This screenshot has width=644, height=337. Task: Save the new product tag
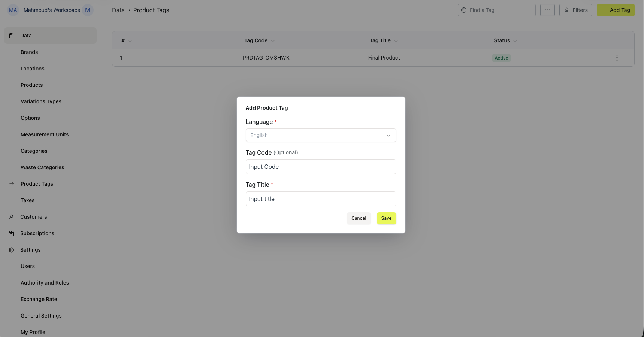[x=386, y=218]
